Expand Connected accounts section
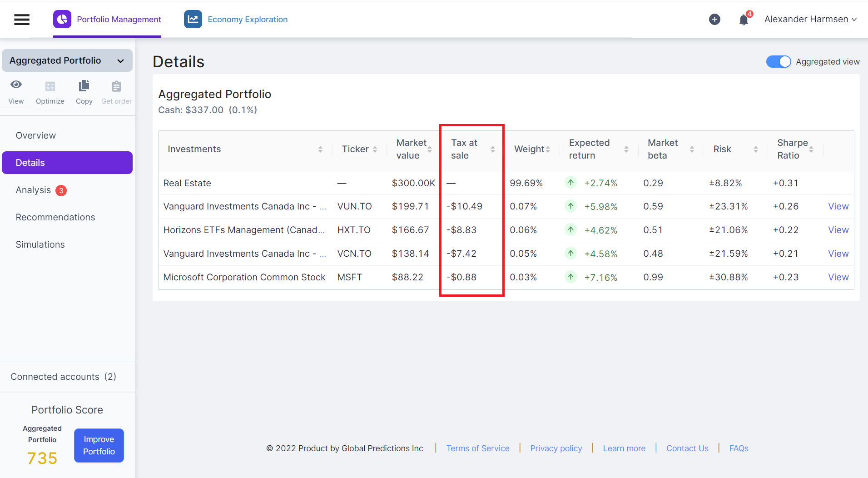The image size is (868, 478). [x=64, y=377]
